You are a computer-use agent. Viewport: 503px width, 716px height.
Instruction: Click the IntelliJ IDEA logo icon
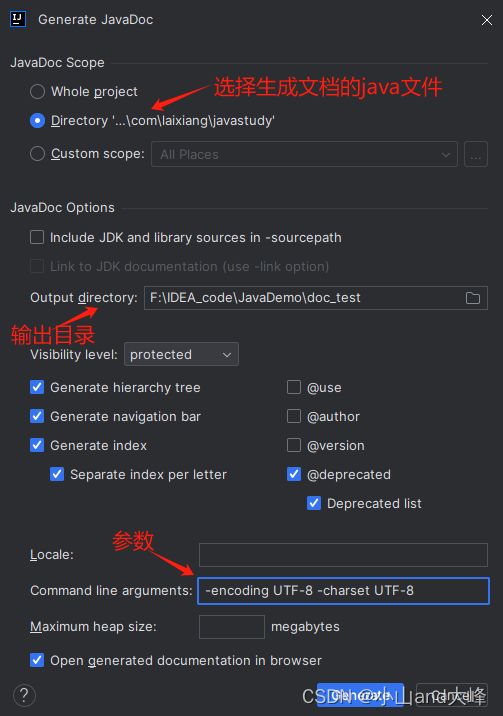[x=18, y=19]
